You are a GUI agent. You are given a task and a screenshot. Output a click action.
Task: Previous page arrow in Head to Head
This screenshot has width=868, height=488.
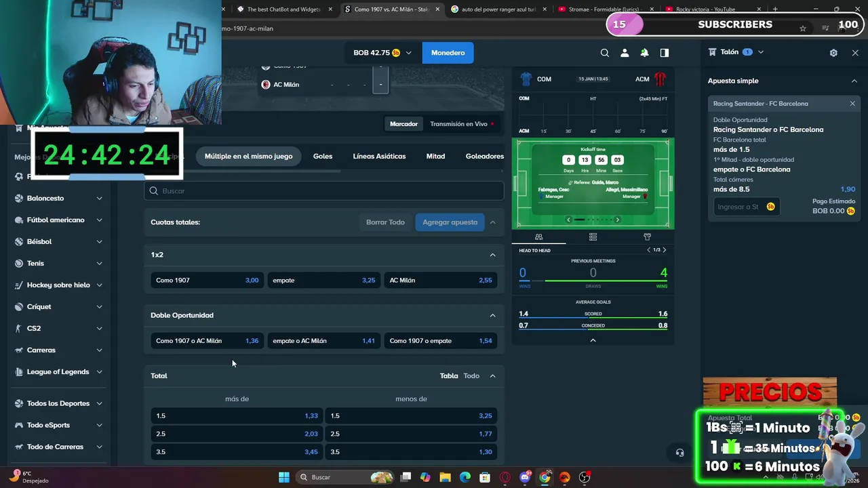[648, 250]
